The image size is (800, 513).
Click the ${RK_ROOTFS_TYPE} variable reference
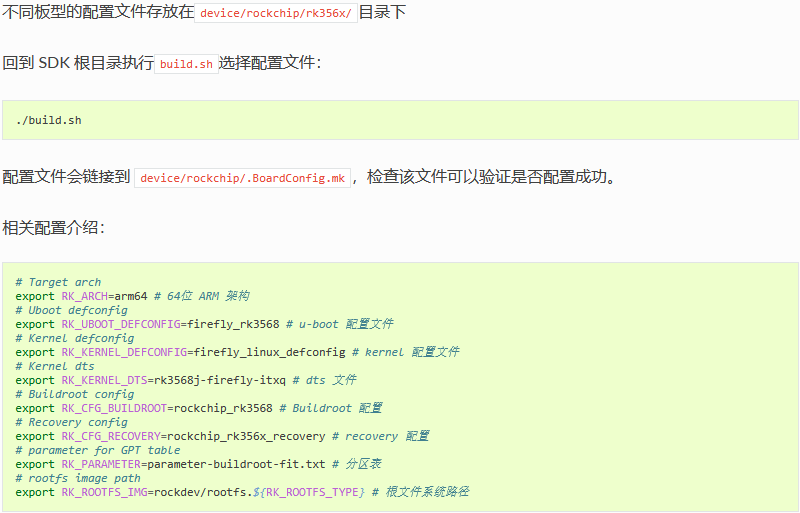[x=309, y=493]
